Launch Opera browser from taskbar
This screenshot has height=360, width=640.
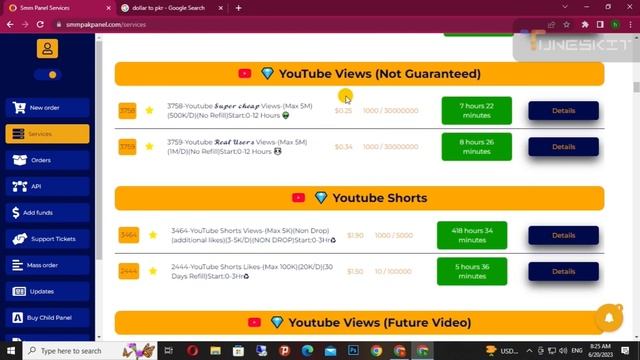tap(193, 351)
